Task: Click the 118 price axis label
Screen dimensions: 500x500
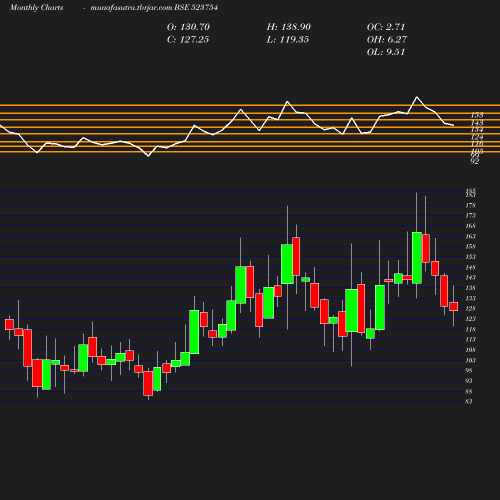Action: tap(470, 329)
